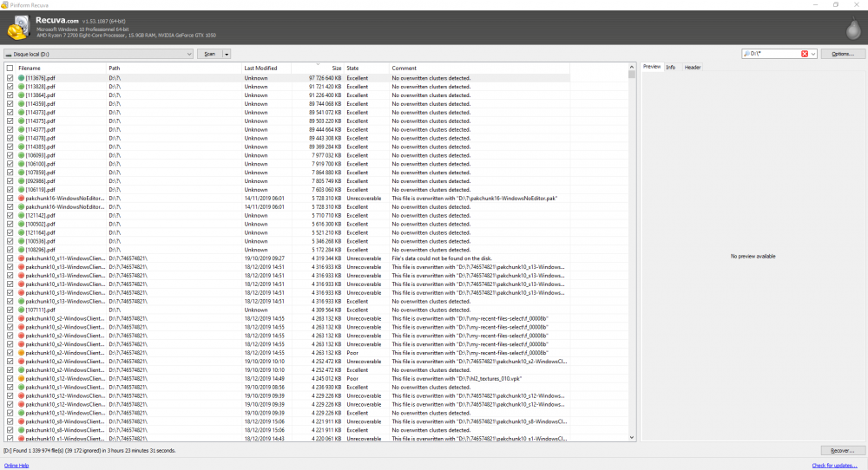Start a scan with Scan button
This screenshot has height=470, width=868.
pyautogui.click(x=210, y=54)
